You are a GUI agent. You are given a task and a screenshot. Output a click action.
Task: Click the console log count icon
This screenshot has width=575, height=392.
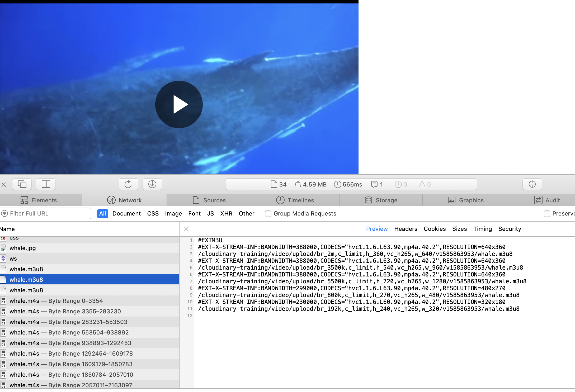coord(374,184)
